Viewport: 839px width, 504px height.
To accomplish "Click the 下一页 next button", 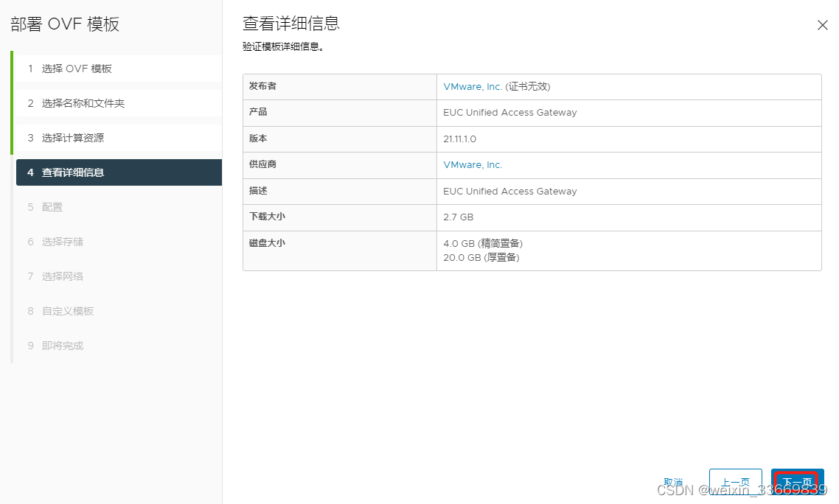I will [x=797, y=482].
